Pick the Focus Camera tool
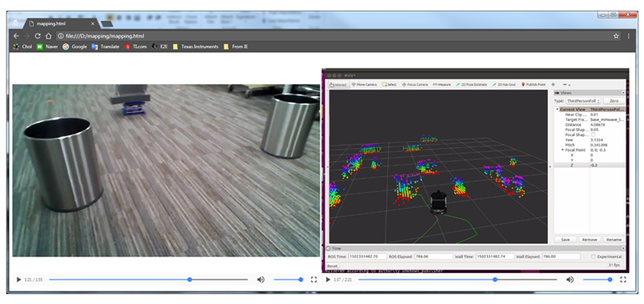Image resolution: width=644 pixels, height=304 pixels. coord(415,84)
